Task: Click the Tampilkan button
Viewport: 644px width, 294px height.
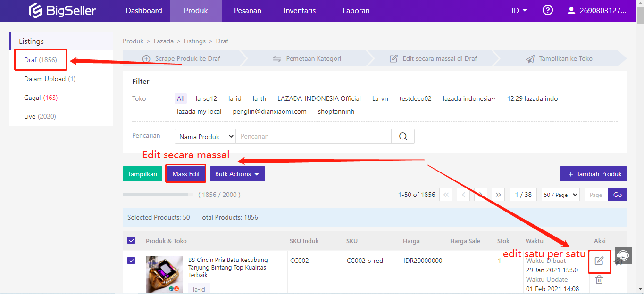Action: click(142, 174)
